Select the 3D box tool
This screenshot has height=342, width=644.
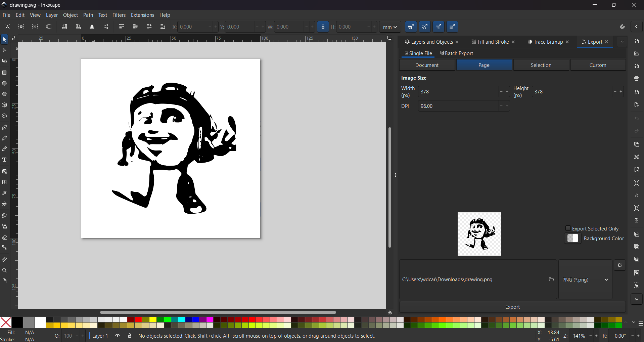point(4,105)
